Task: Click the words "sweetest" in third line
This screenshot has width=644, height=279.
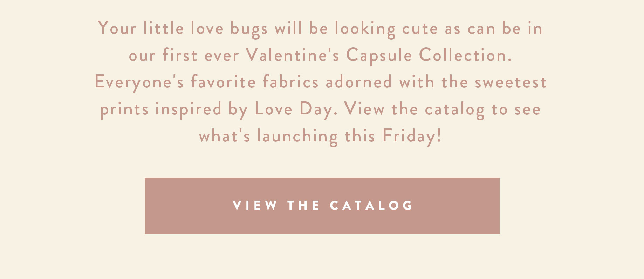Action: 511,82
